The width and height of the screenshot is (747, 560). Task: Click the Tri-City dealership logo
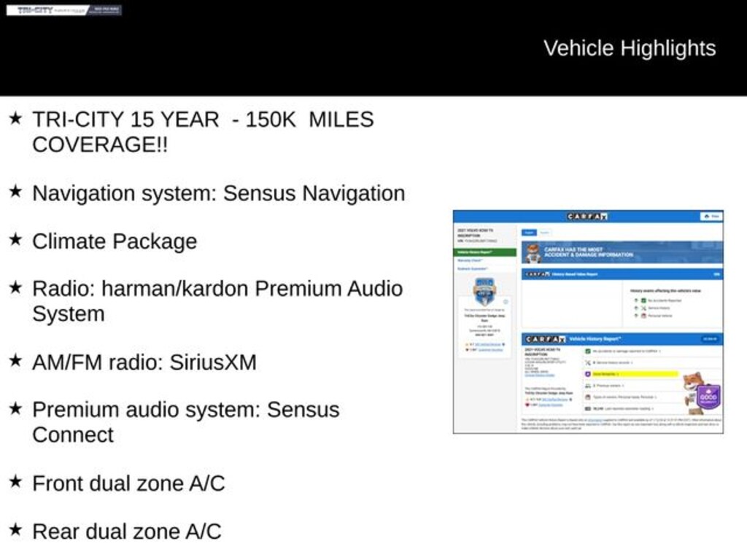(x=64, y=10)
